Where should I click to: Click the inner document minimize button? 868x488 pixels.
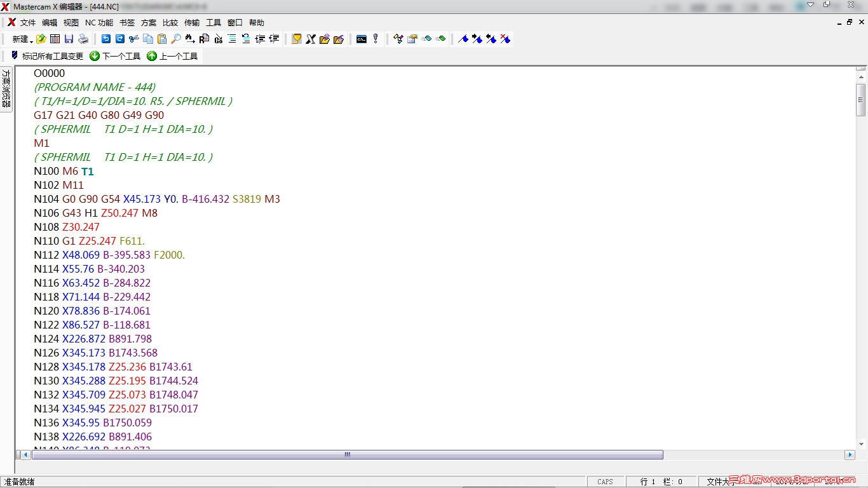pyautogui.click(x=839, y=22)
